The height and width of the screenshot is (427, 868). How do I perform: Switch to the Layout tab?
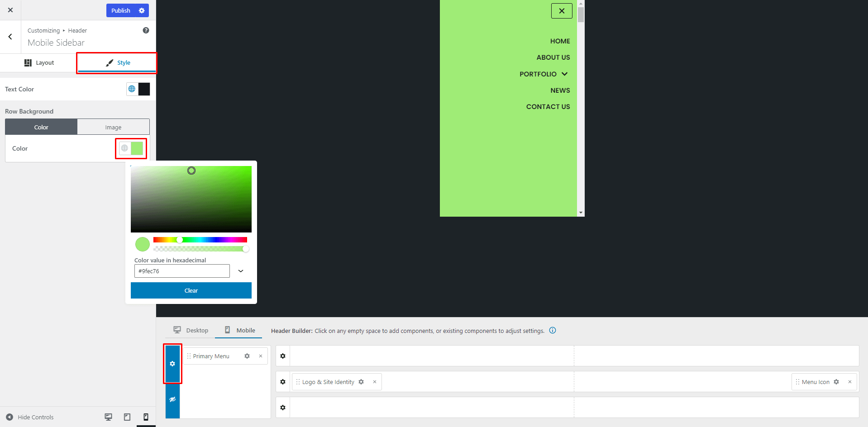39,63
